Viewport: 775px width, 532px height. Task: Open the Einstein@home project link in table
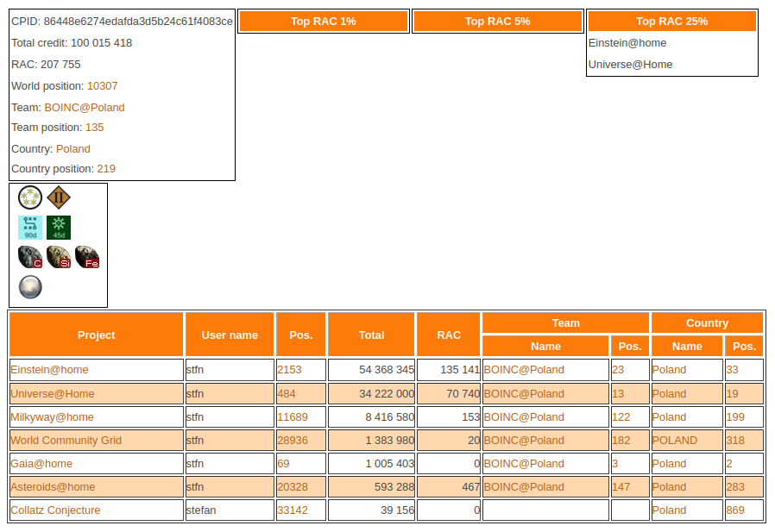click(49, 370)
